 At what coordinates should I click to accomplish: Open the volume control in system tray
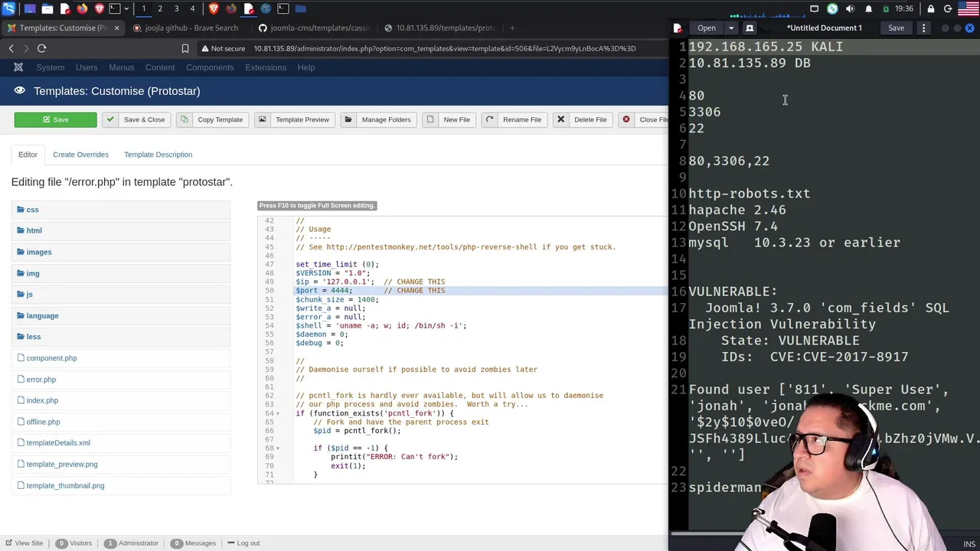coord(850,8)
